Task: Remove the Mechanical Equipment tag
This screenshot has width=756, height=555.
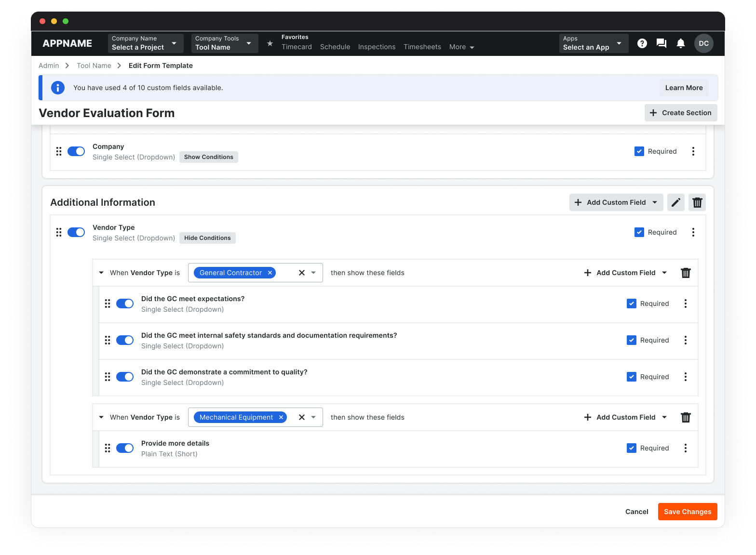Action: (x=281, y=417)
